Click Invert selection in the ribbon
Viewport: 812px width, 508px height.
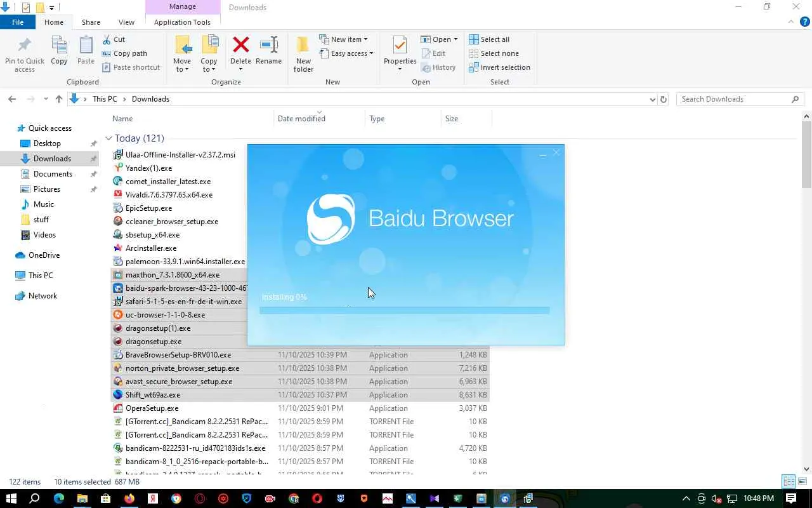click(499, 67)
